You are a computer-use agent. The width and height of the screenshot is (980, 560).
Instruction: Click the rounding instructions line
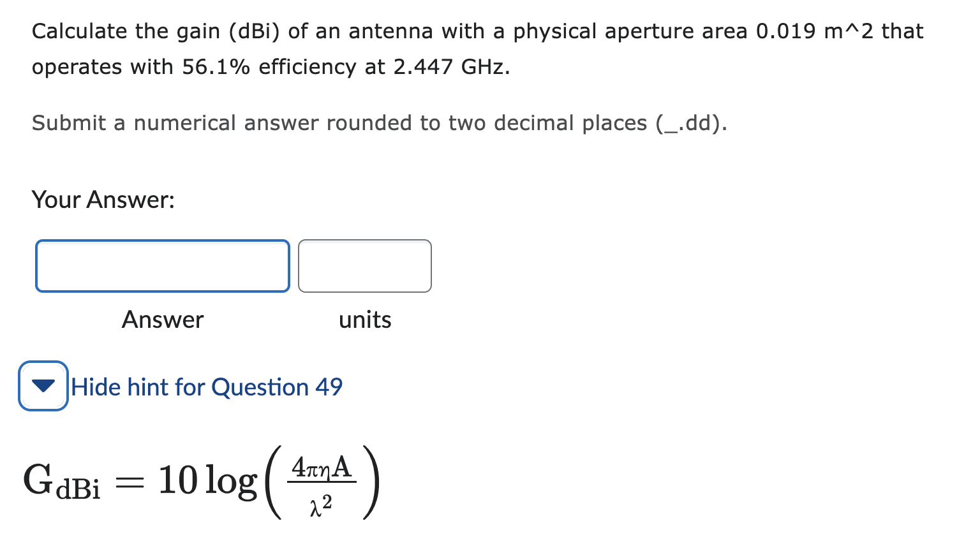click(x=380, y=122)
